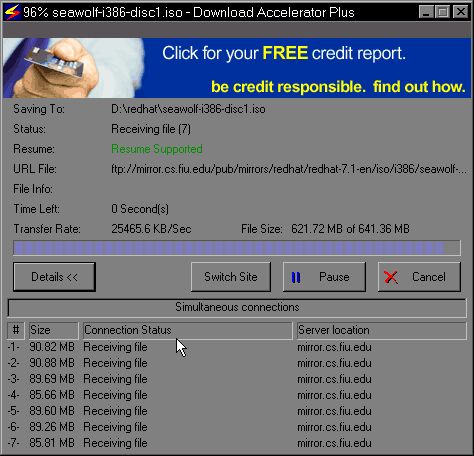474x456 pixels.
Task: Minimize the Download Accelerator Plus window
Action: (426, 12)
